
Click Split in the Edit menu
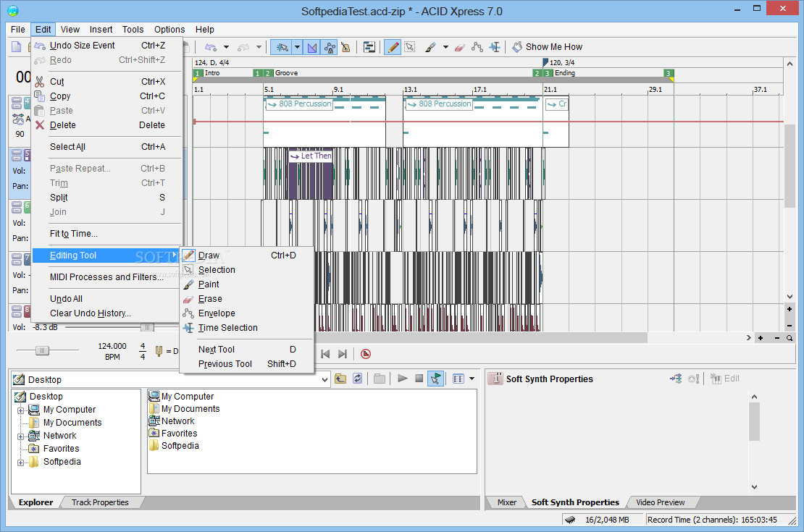106,198
